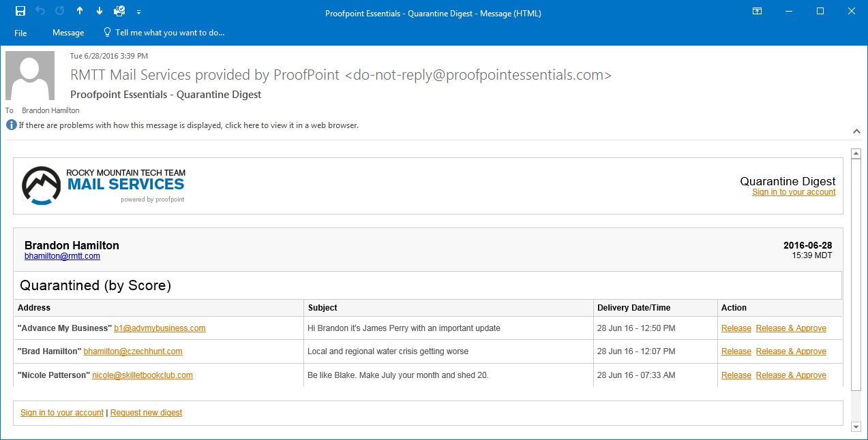868x440 pixels.
Task: Click b1@advmybusiness.com sender address
Action: (160, 328)
